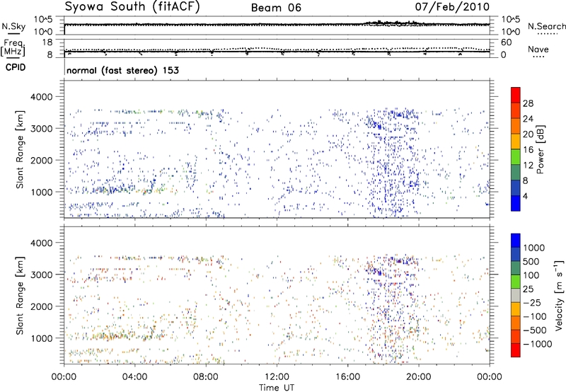Click the 4000 tick of power panel
566x392 pixels.
point(41,97)
